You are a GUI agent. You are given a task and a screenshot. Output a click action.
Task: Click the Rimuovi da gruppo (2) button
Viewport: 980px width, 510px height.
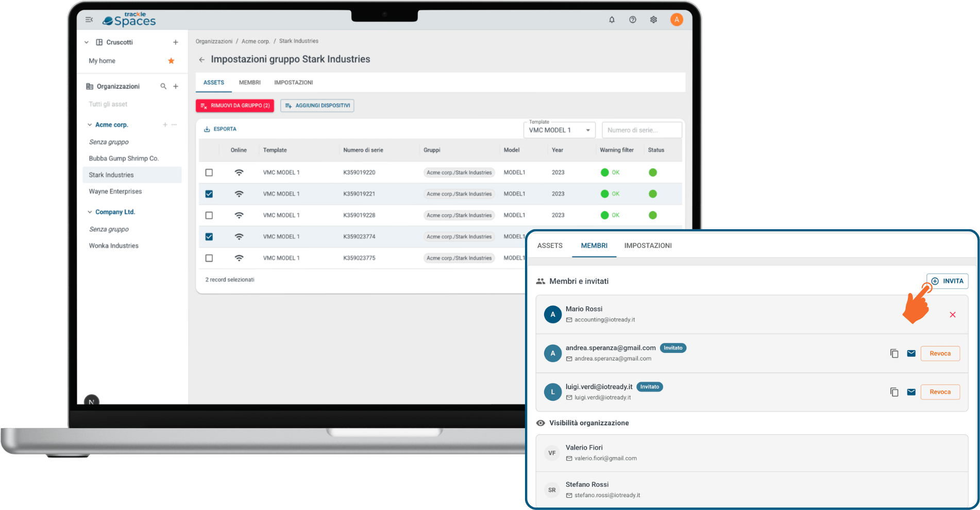coord(235,106)
